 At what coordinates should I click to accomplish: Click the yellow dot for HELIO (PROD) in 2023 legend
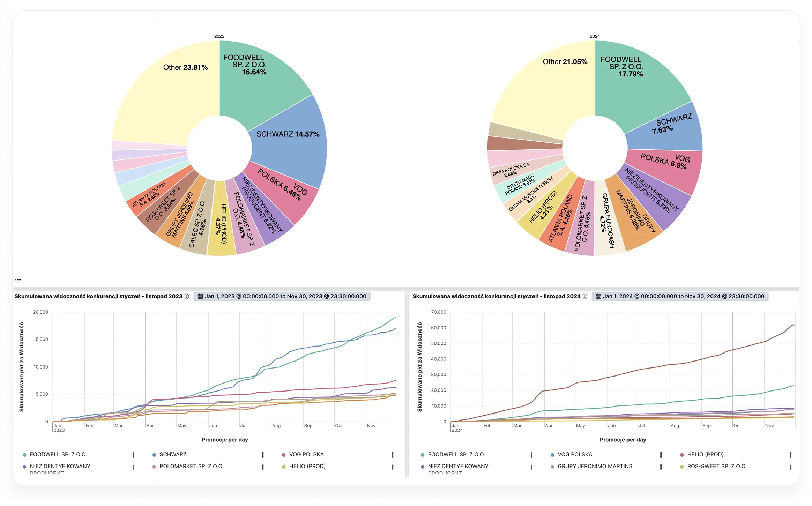(x=284, y=467)
